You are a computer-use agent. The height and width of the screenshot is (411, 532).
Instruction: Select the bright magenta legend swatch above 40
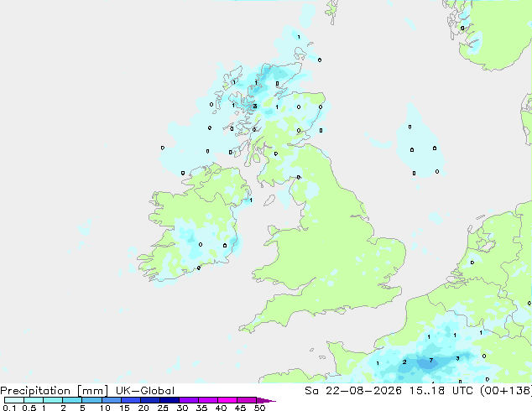(227, 400)
